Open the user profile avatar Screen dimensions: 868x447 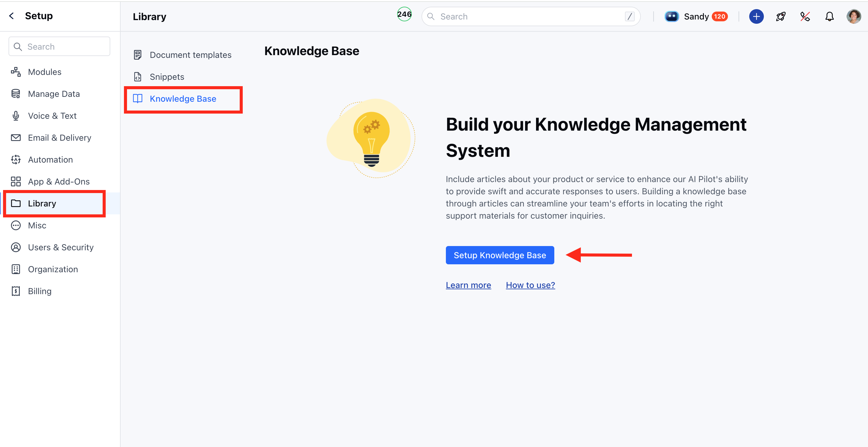[853, 16]
